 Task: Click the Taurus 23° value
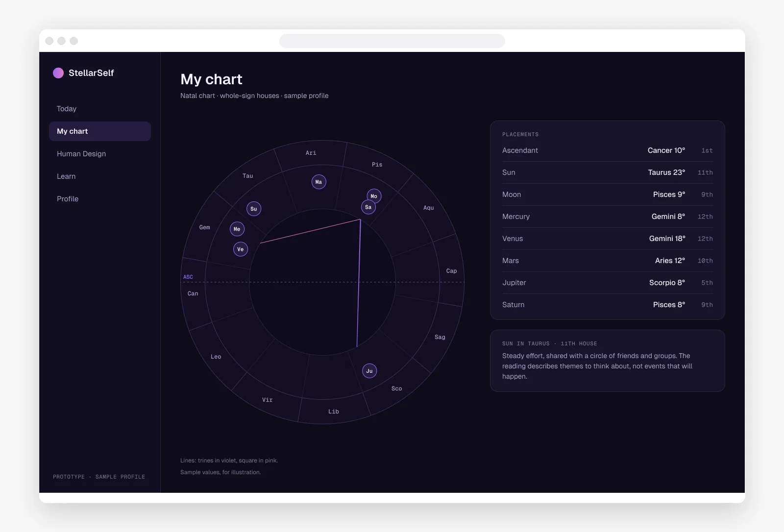(x=666, y=172)
